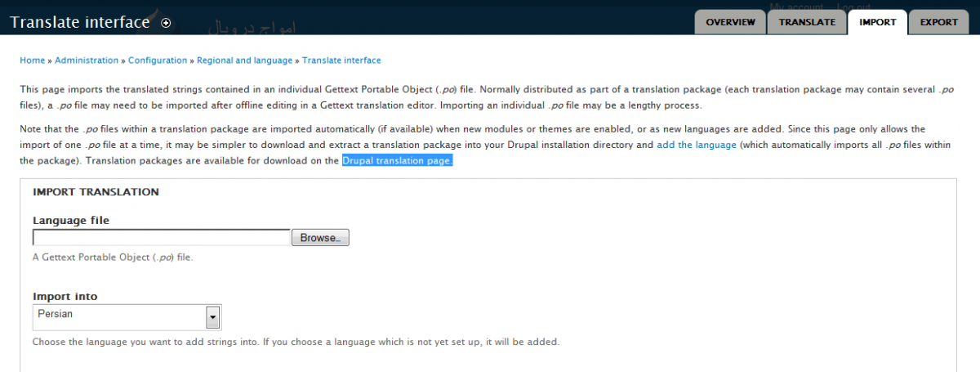The width and height of the screenshot is (980, 372).
Task: Click the Browse button
Action: pyautogui.click(x=321, y=238)
